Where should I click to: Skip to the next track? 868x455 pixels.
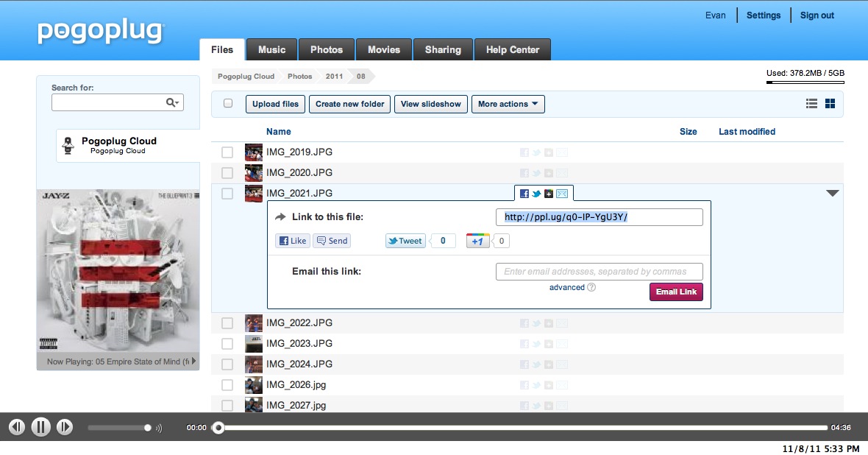point(65,427)
